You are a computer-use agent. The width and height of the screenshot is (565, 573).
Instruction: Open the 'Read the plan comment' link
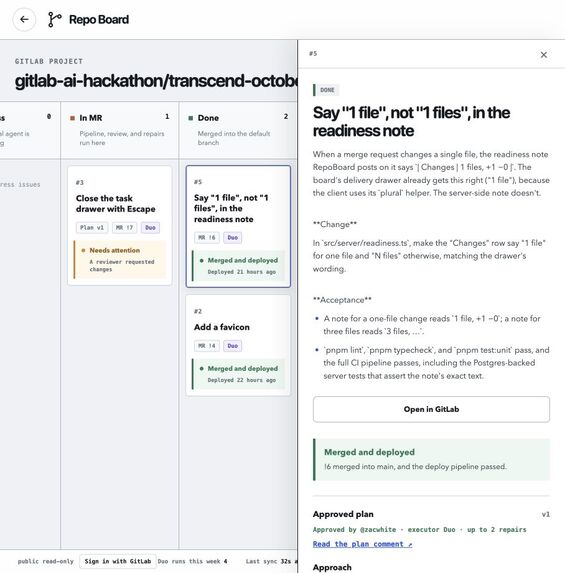pos(363,544)
